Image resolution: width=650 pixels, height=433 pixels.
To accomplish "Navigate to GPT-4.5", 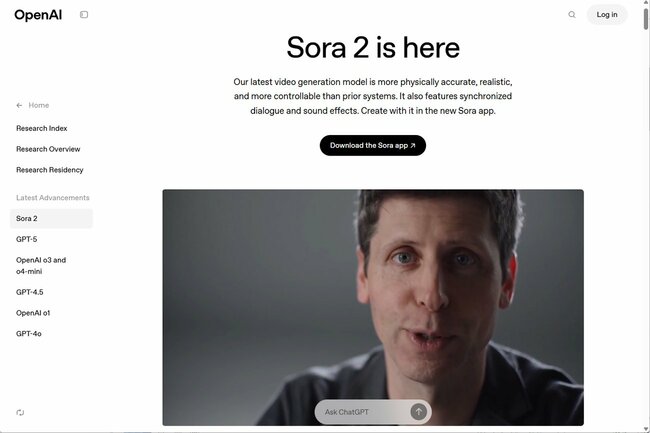I will (29, 292).
